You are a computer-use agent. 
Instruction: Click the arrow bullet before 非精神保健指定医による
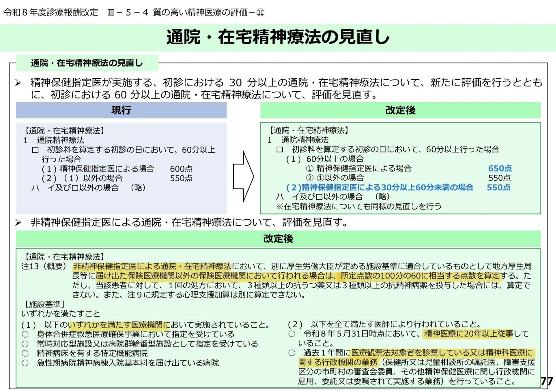[19, 223]
